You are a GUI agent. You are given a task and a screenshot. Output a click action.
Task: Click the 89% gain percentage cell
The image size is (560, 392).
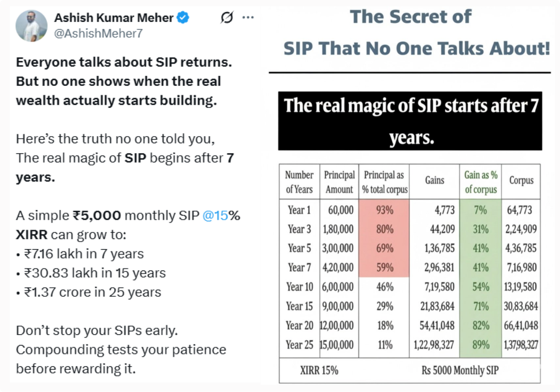pos(480,345)
